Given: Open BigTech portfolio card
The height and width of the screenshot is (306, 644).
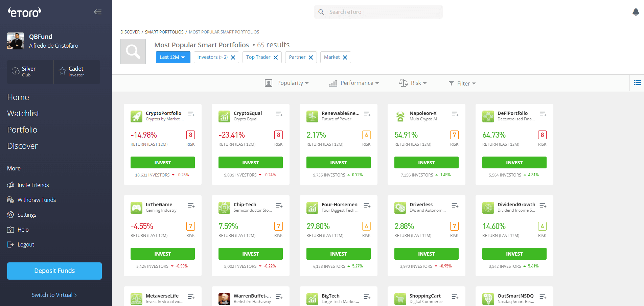Looking at the screenshot, I should 339,296.
